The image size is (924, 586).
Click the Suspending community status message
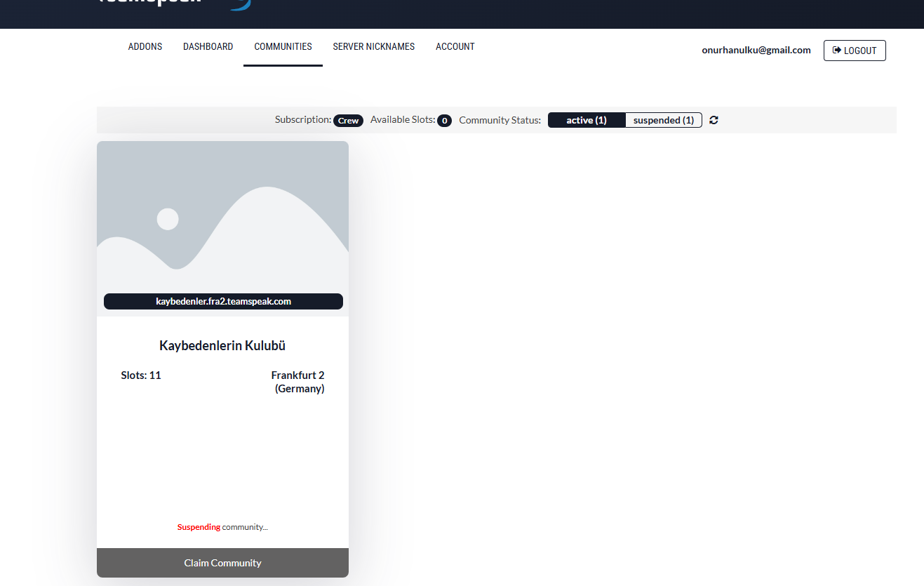(x=222, y=527)
